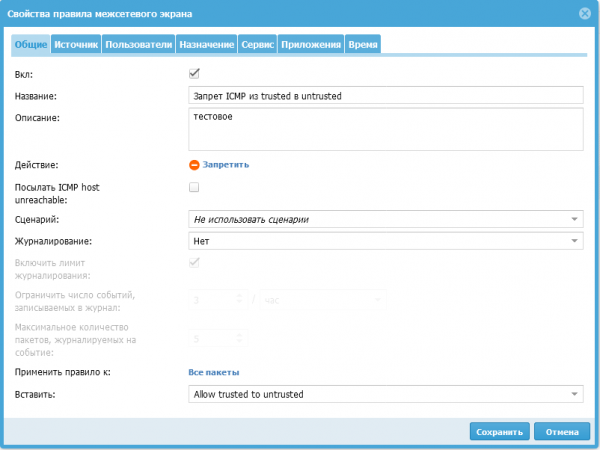
Task: Click the red deny icon next to Запретить
Action: pyautogui.click(x=194, y=165)
